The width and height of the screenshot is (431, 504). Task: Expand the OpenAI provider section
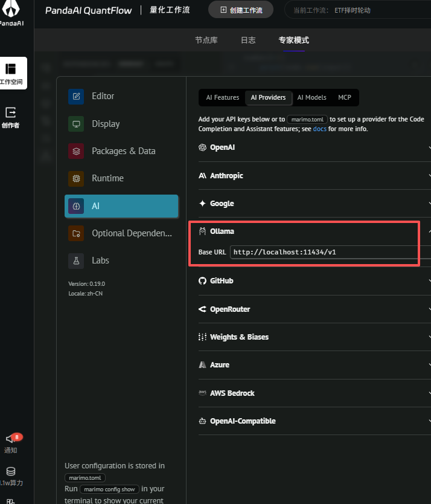click(x=314, y=147)
